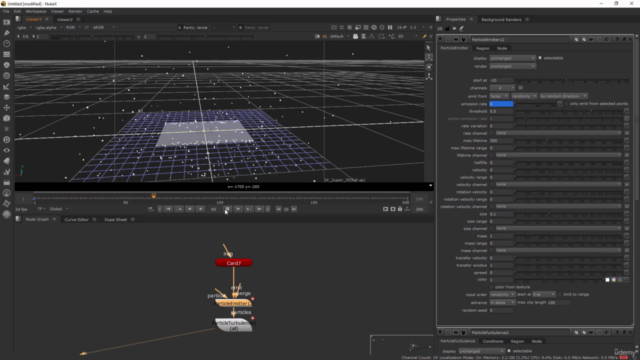Screen dimensions: 640x360
Task: Click the max lifetime animation icon
Action: tap(627, 140)
